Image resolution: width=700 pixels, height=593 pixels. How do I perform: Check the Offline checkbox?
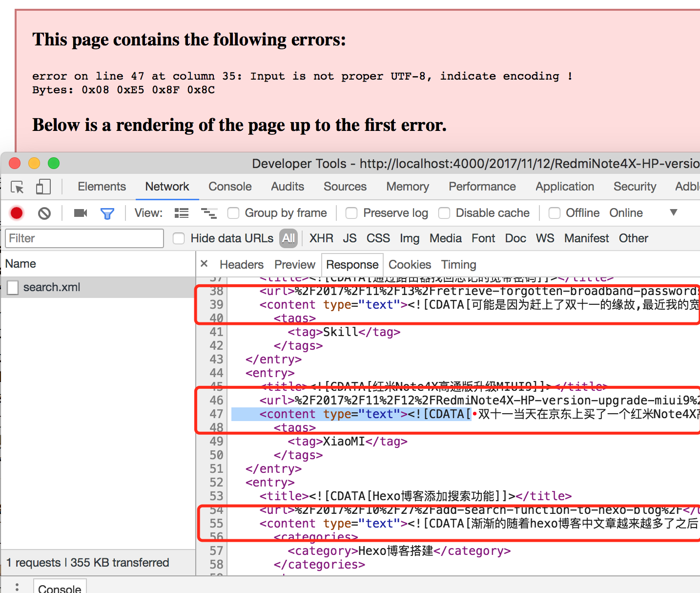coord(555,213)
